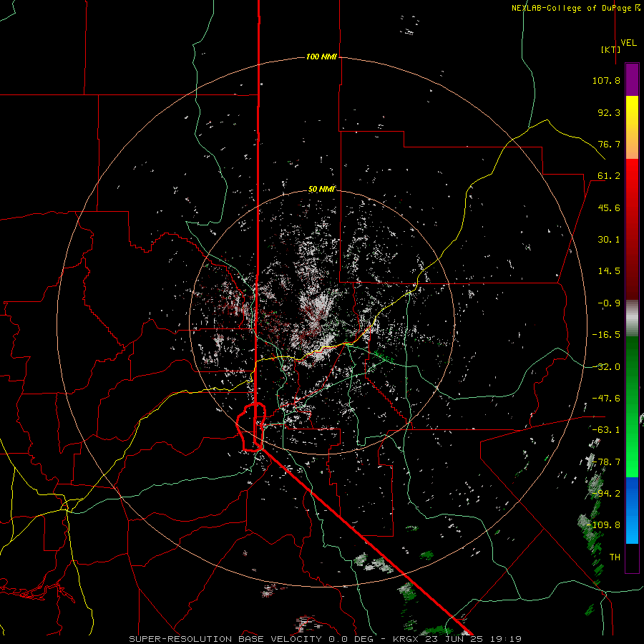Pick the yellow-orange segment of the velocity color bar
644x644 pixels.
[x=632, y=127]
